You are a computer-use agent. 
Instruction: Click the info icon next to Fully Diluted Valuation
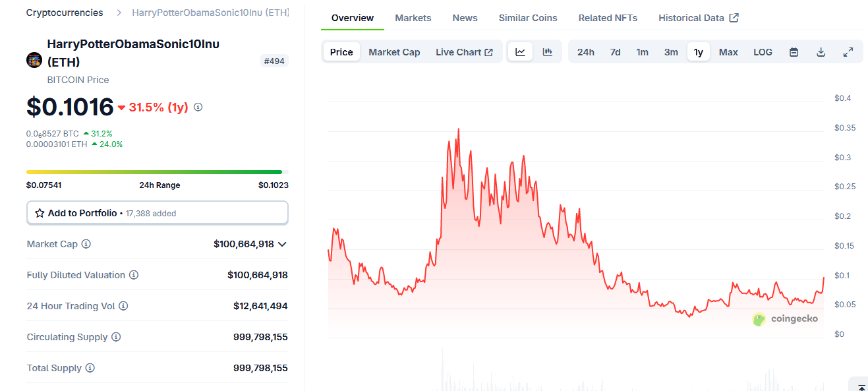click(x=134, y=275)
